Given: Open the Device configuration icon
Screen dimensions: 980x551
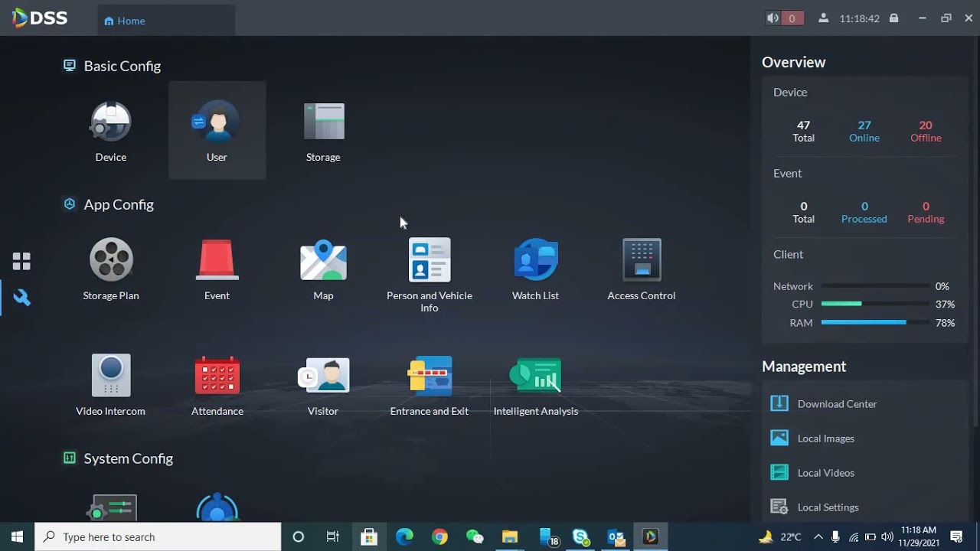Looking at the screenshot, I should tap(111, 122).
